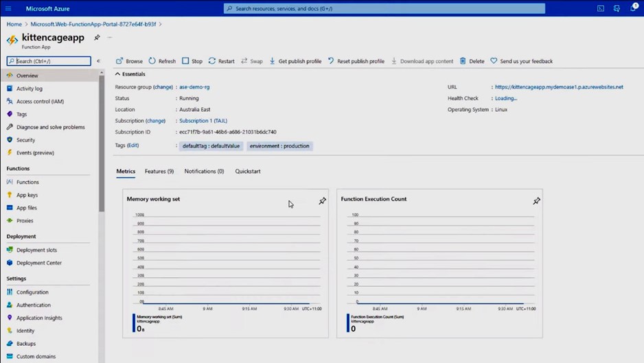Click the Browse toolbar button
Screen dimensions: 644x363
coord(129,61)
